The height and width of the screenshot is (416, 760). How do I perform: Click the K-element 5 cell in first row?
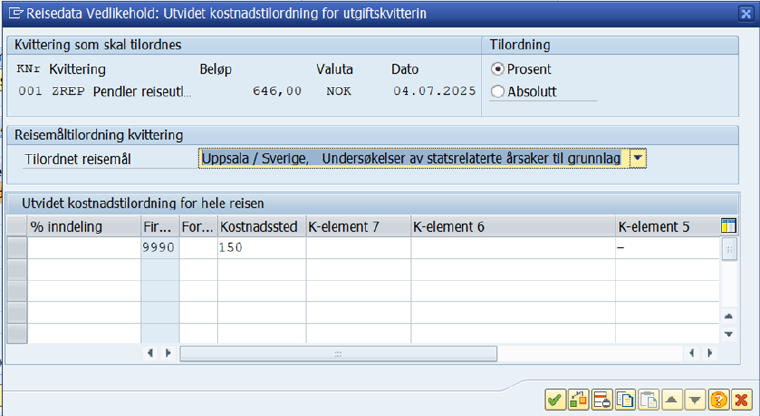(667, 248)
